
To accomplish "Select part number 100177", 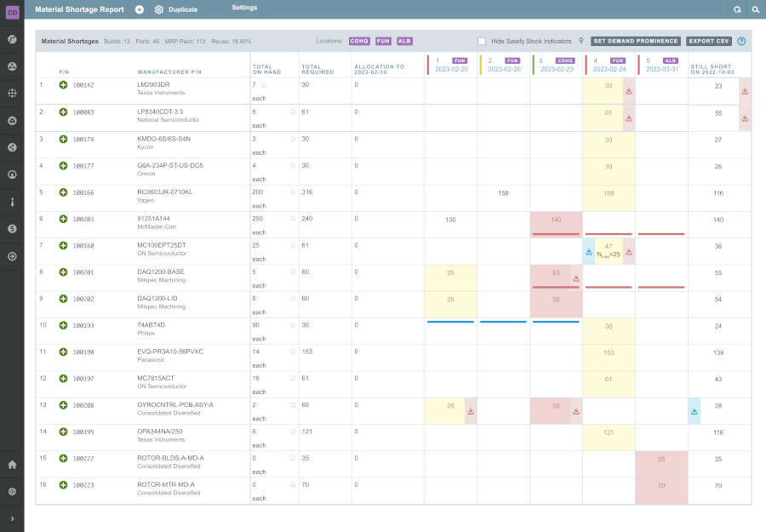I will (x=83, y=166).
